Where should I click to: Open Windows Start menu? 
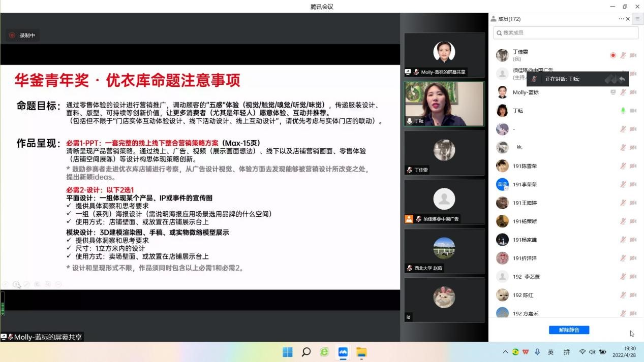click(x=287, y=352)
